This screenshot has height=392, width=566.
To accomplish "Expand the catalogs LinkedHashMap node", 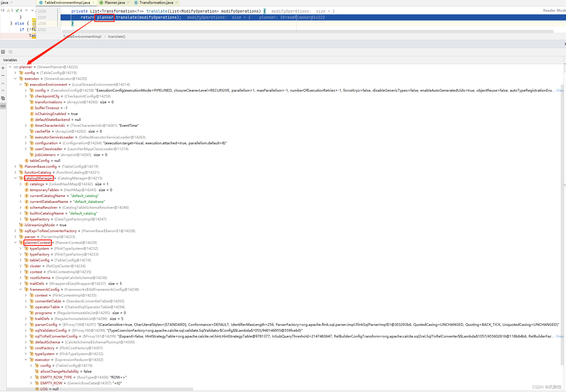I will pos(20,184).
